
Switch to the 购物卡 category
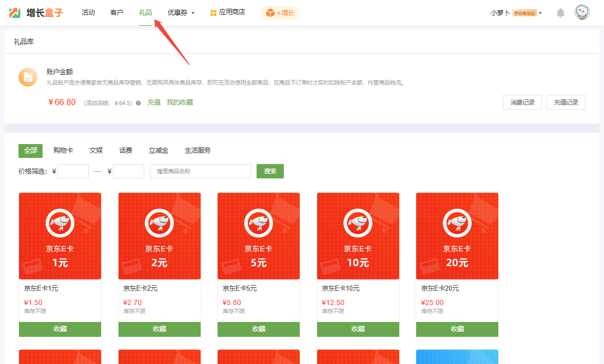(x=63, y=150)
